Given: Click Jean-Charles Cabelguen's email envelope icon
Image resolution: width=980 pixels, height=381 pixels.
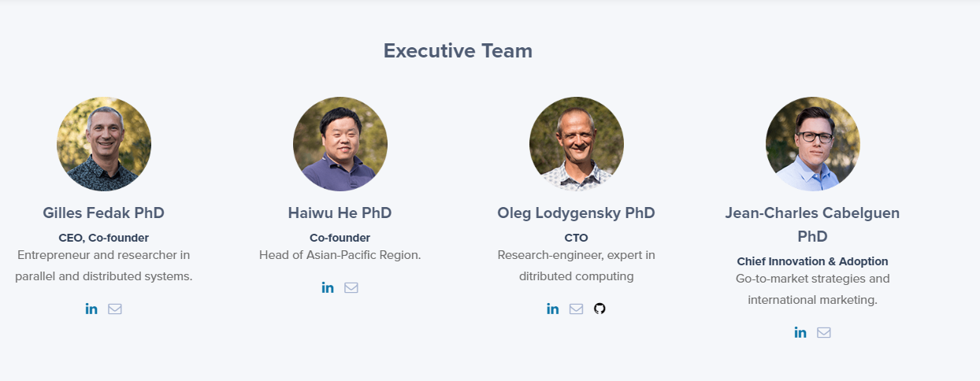Looking at the screenshot, I should (824, 332).
